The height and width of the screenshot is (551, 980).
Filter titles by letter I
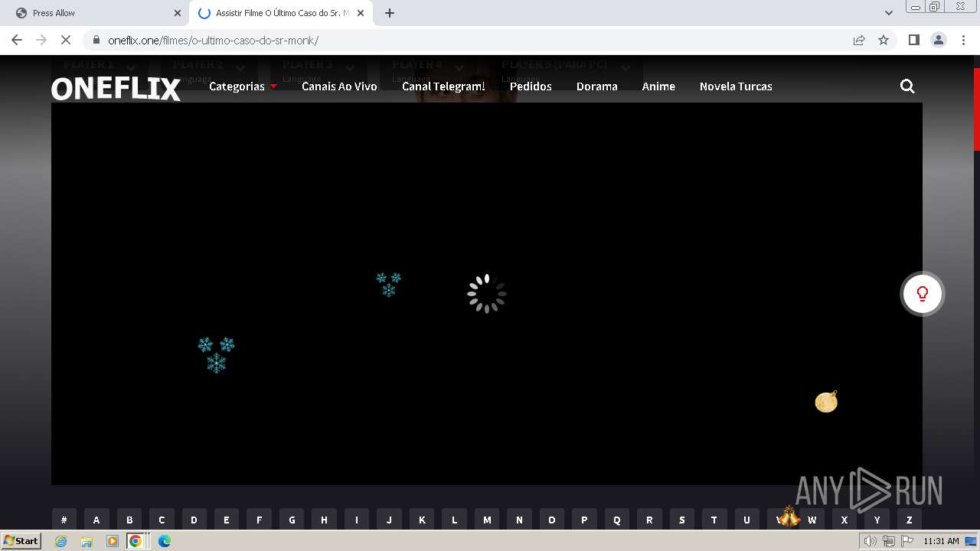[357, 520]
